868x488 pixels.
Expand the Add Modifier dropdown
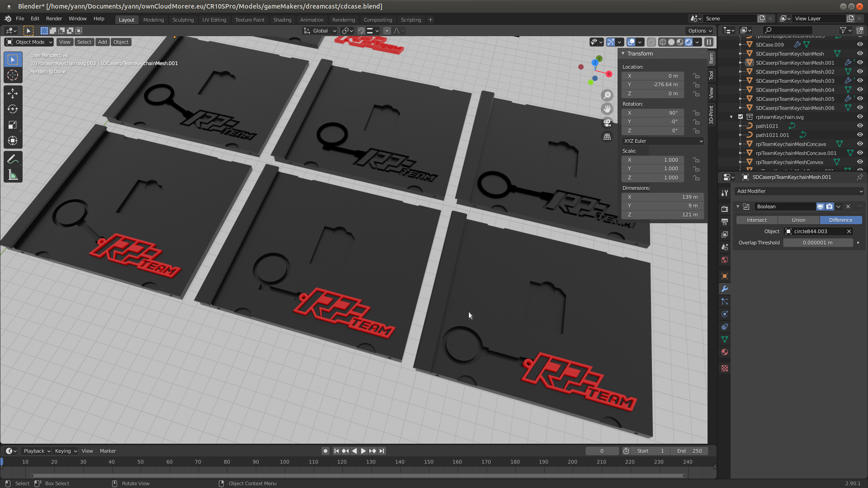(799, 191)
